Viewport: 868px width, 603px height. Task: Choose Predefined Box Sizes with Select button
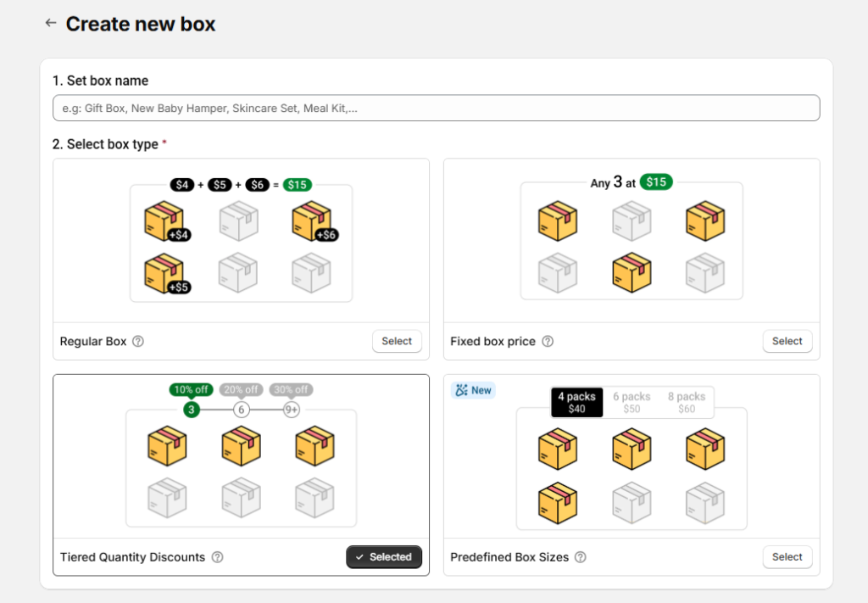tap(787, 557)
